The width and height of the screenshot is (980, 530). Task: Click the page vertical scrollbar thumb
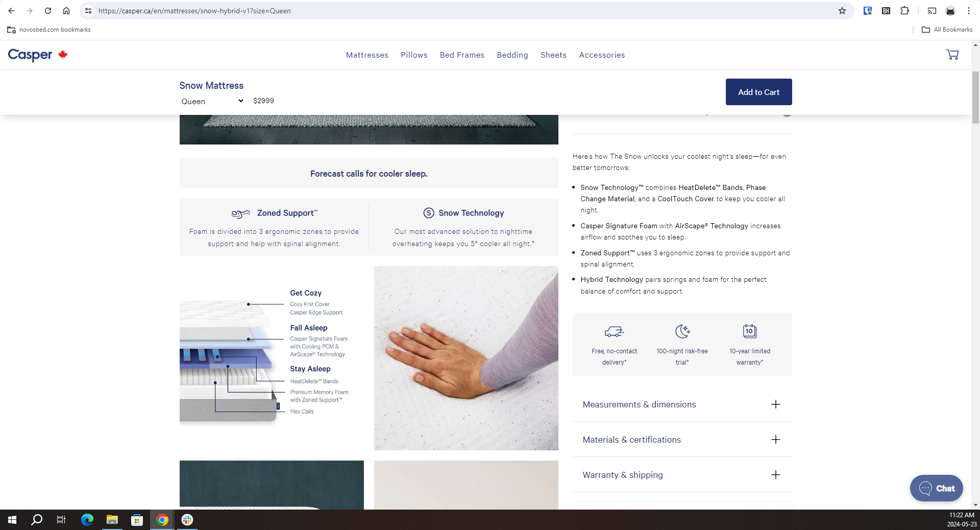click(975, 97)
